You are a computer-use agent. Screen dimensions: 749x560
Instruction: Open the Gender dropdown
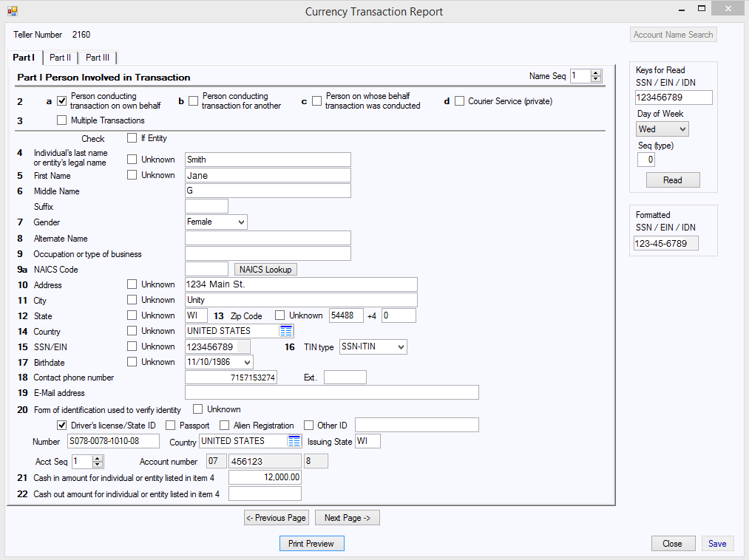click(241, 222)
